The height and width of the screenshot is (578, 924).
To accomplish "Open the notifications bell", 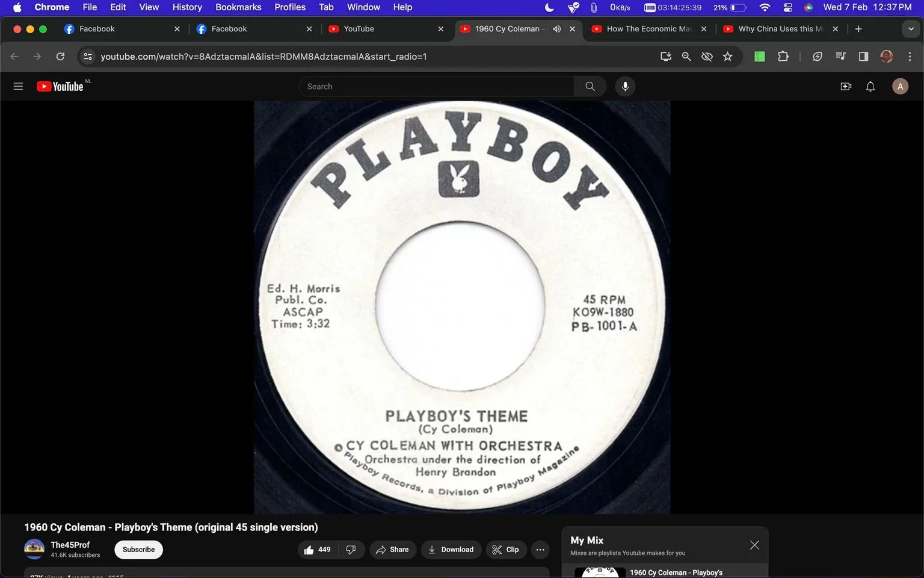I will point(870,86).
